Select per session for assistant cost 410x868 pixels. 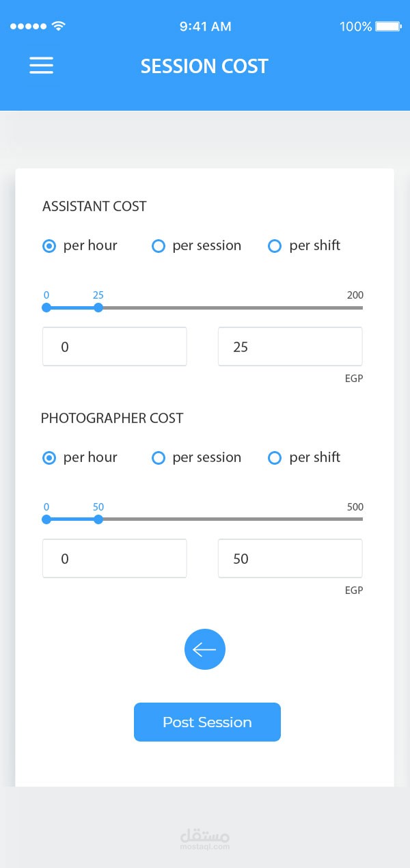[159, 246]
